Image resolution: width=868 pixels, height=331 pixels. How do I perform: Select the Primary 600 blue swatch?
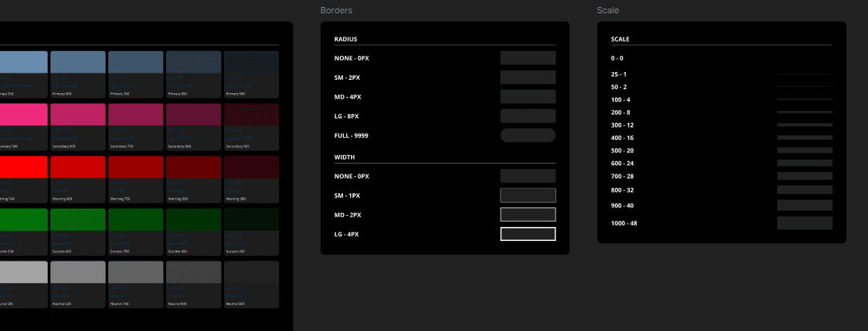[78, 62]
